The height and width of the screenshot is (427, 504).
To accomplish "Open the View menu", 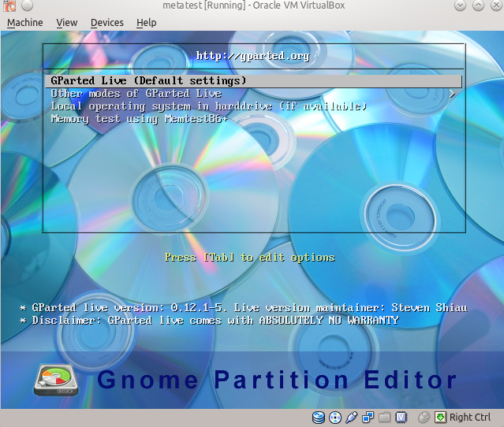I will pyautogui.click(x=66, y=23).
